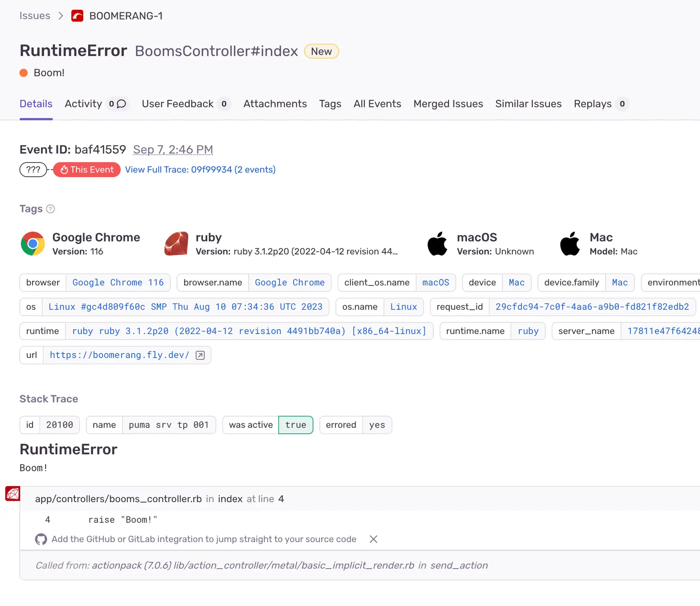The image size is (700, 606).
Task: Navigate to Issues breadcrumb
Action: tap(35, 16)
